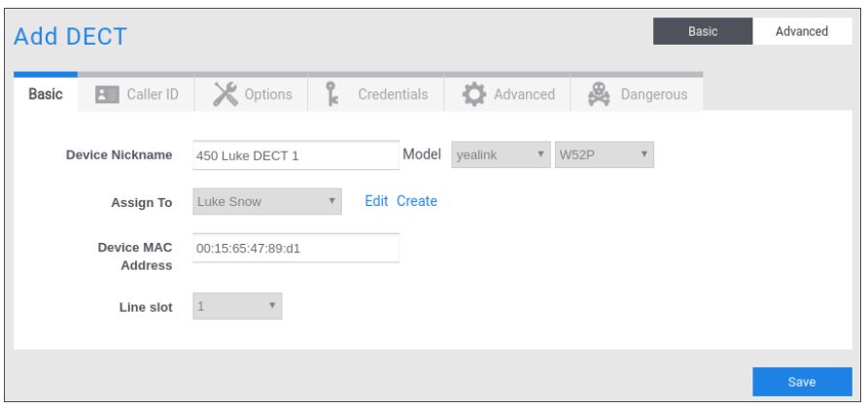The image size is (868, 409).
Task: Click into the Device MAC Address field
Action: 295,249
